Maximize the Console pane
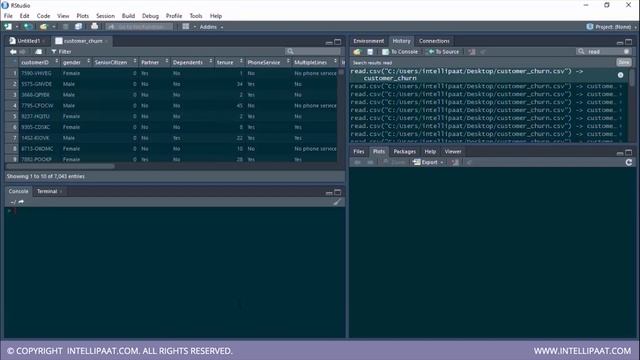This screenshot has width=640, height=360. 338,192
